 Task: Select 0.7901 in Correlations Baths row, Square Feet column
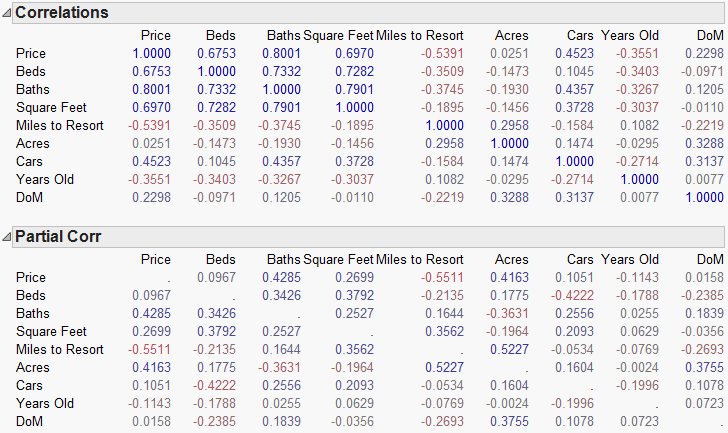pyautogui.click(x=354, y=90)
